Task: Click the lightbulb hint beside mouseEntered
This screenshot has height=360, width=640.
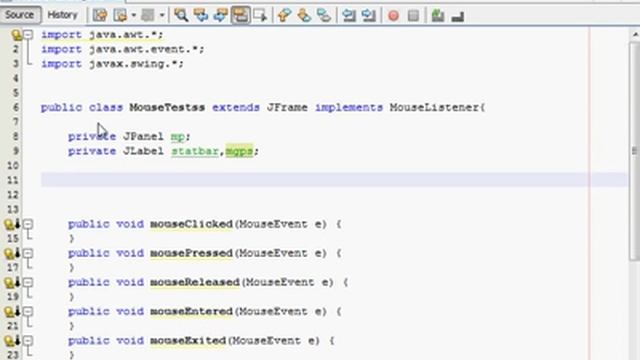Action: pyautogui.click(x=9, y=311)
